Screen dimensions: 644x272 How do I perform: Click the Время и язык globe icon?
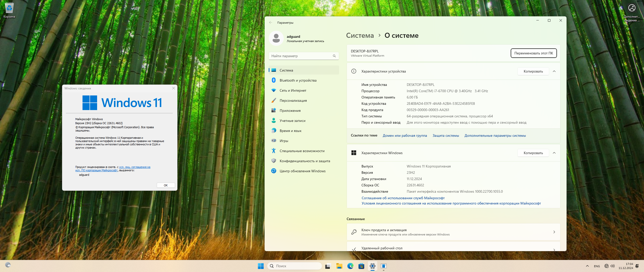pyautogui.click(x=274, y=131)
